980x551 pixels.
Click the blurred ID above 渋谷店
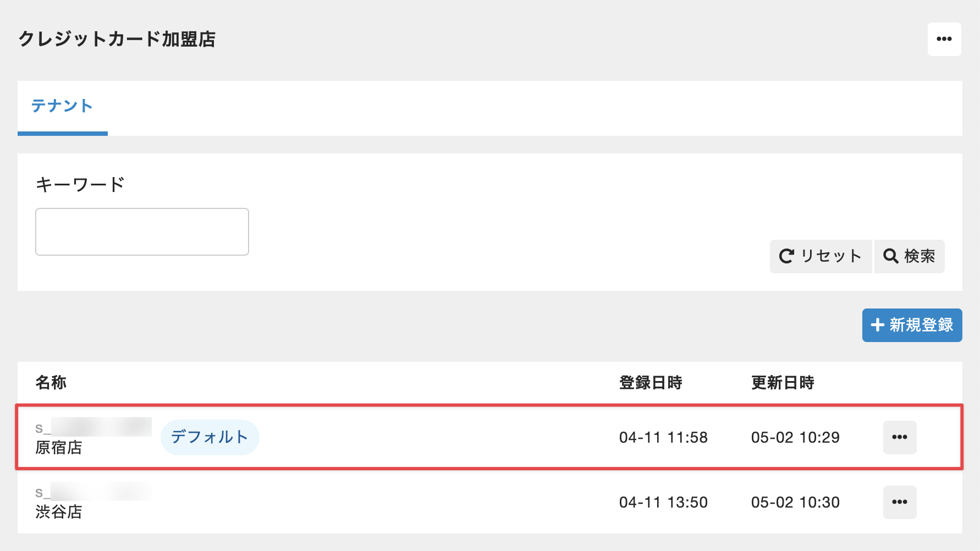pyautogui.click(x=93, y=492)
